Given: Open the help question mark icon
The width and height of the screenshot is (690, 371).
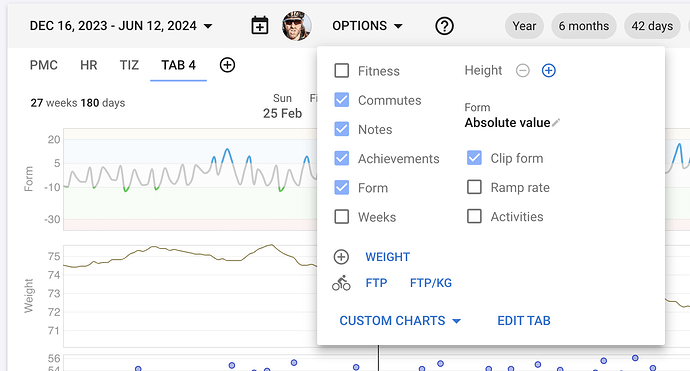Looking at the screenshot, I should click(x=444, y=26).
